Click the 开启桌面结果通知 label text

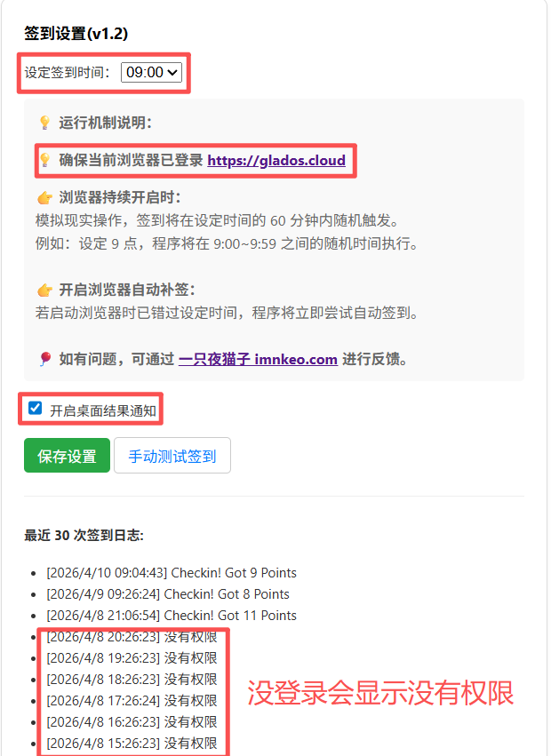tap(103, 410)
